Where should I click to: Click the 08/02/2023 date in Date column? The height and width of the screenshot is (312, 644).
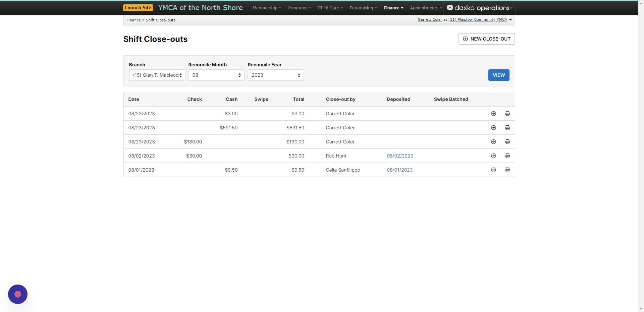(x=142, y=156)
